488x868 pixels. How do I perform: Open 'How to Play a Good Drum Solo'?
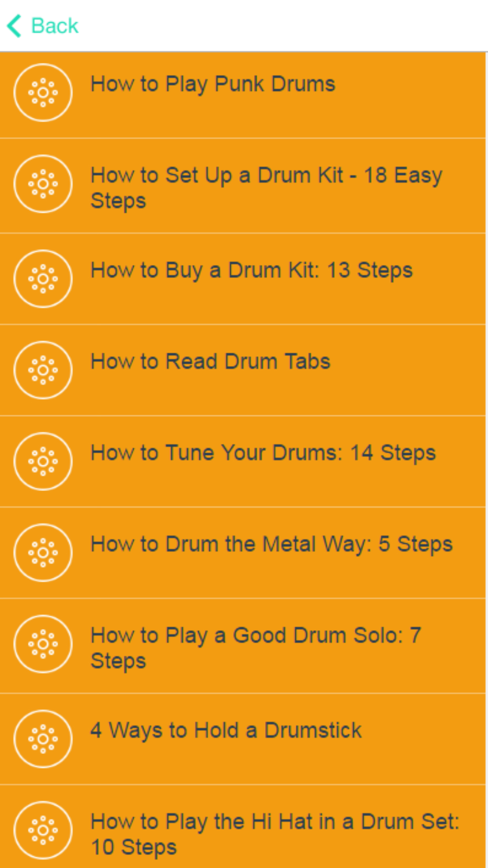pos(255,647)
